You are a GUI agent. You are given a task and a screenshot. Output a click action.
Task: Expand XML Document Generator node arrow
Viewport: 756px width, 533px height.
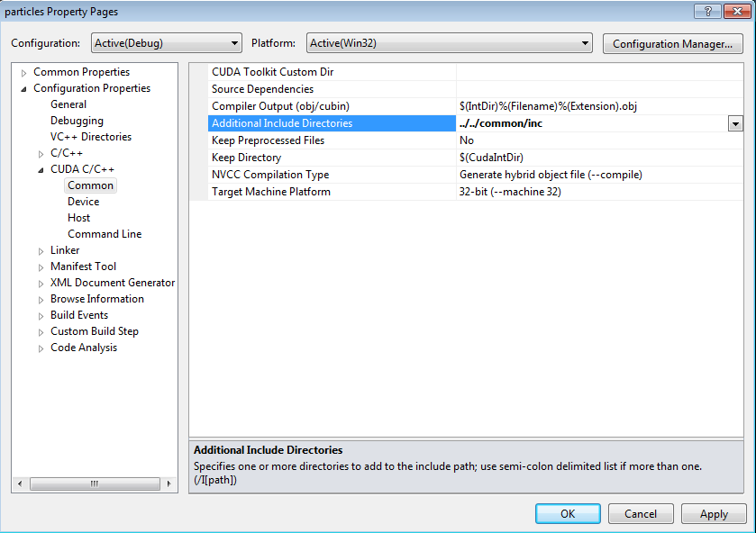41,284
